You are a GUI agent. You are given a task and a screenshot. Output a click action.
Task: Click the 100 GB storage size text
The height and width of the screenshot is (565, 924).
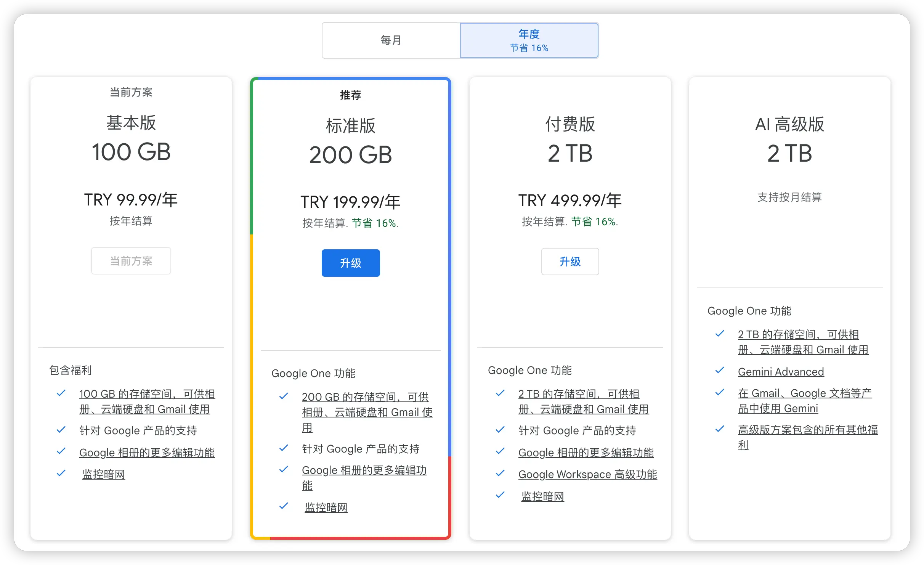click(x=131, y=152)
